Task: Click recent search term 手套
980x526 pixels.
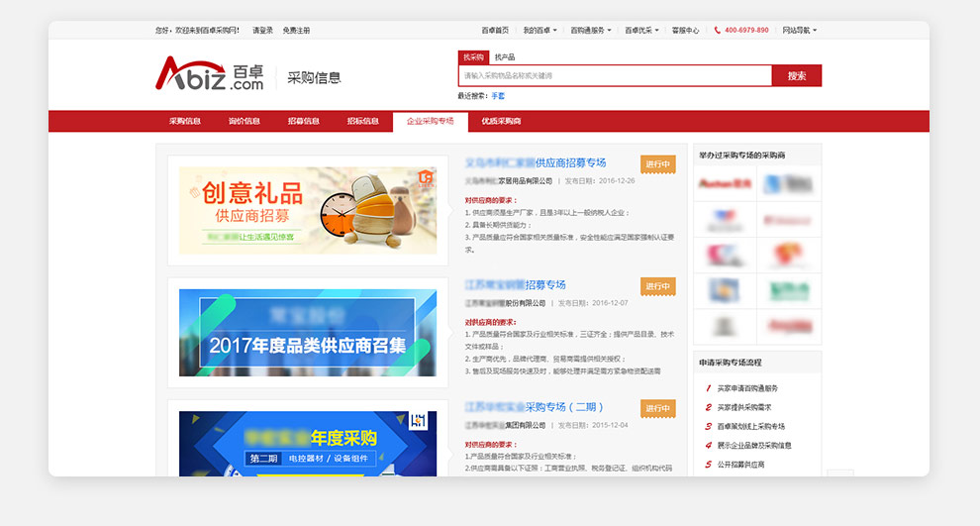Action: pos(498,96)
